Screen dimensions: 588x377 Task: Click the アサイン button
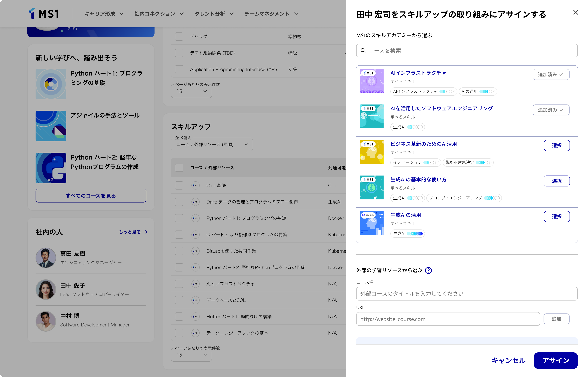556,360
